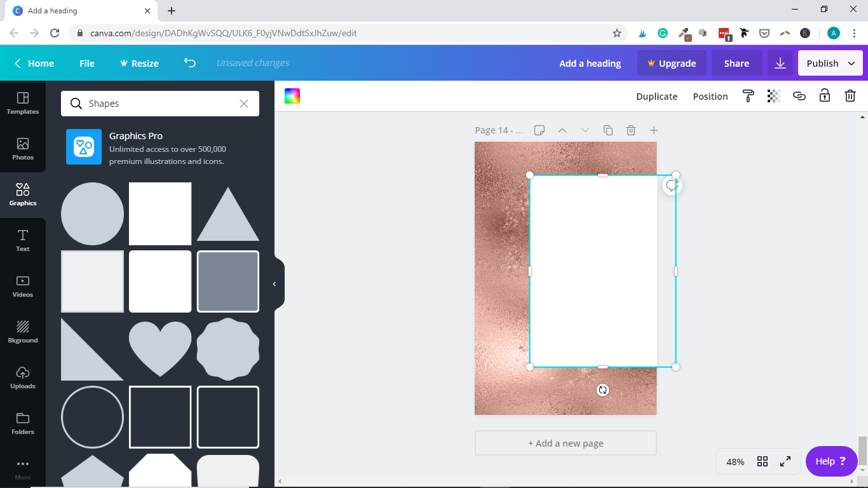Open the grid view of pages
Screen dimensions: 868x488
click(763, 461)
